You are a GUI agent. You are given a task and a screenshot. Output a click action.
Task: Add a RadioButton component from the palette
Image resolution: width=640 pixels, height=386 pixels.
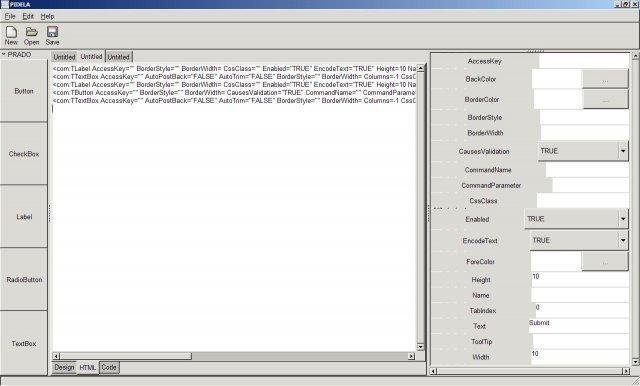tap(24, 280)
